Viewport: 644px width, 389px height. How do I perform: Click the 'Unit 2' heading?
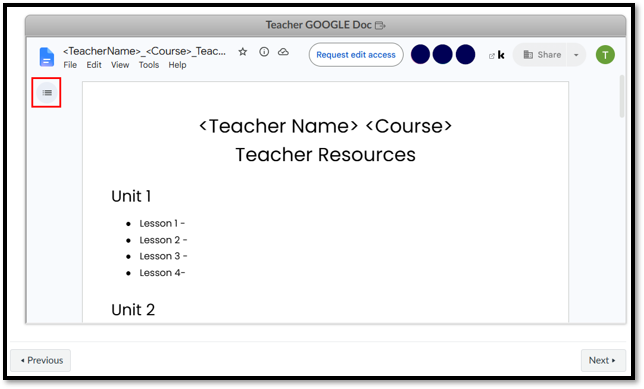point(133,310)
